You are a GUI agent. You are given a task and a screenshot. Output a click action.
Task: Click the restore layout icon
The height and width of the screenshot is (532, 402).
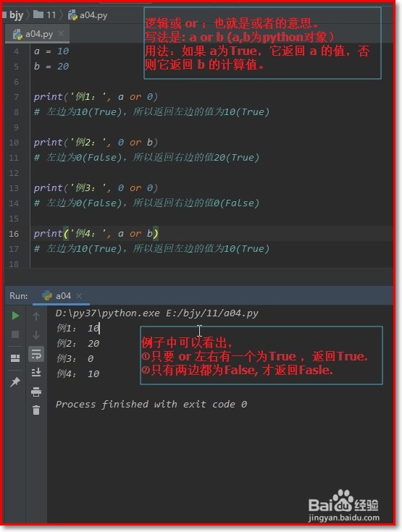pyautogui.click(x=15, y=358)
